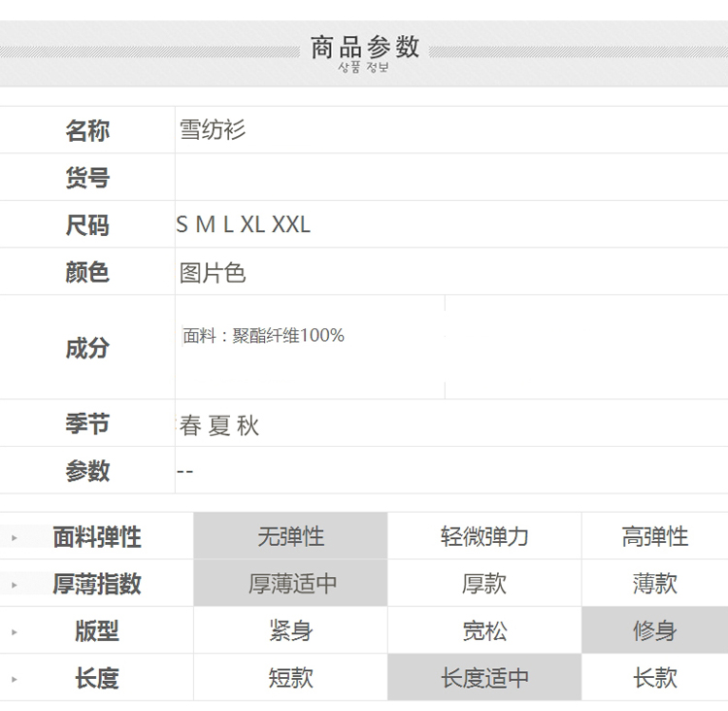Choose the 高弹性 option
Screen dimensions: 728x711
[x=654, y=536]
